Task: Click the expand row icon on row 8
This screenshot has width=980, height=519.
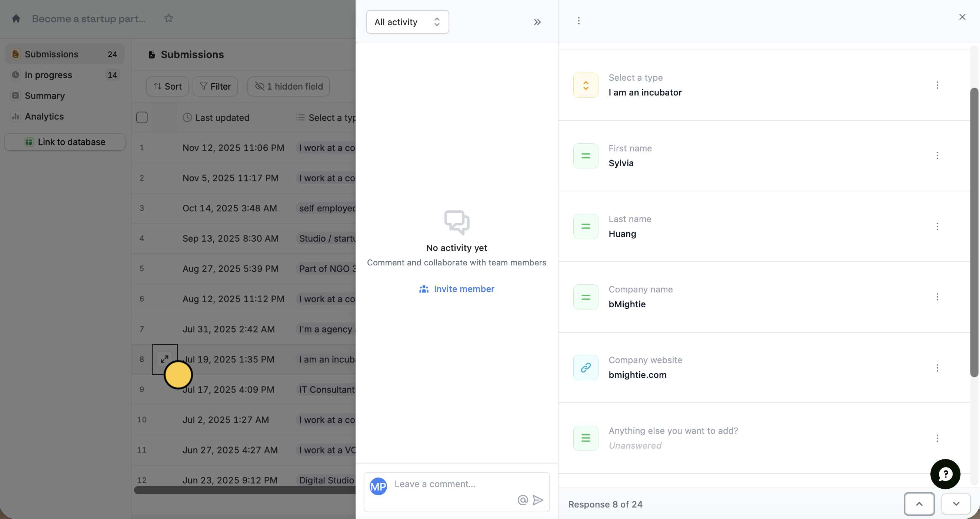Action: tap(164, 359)
